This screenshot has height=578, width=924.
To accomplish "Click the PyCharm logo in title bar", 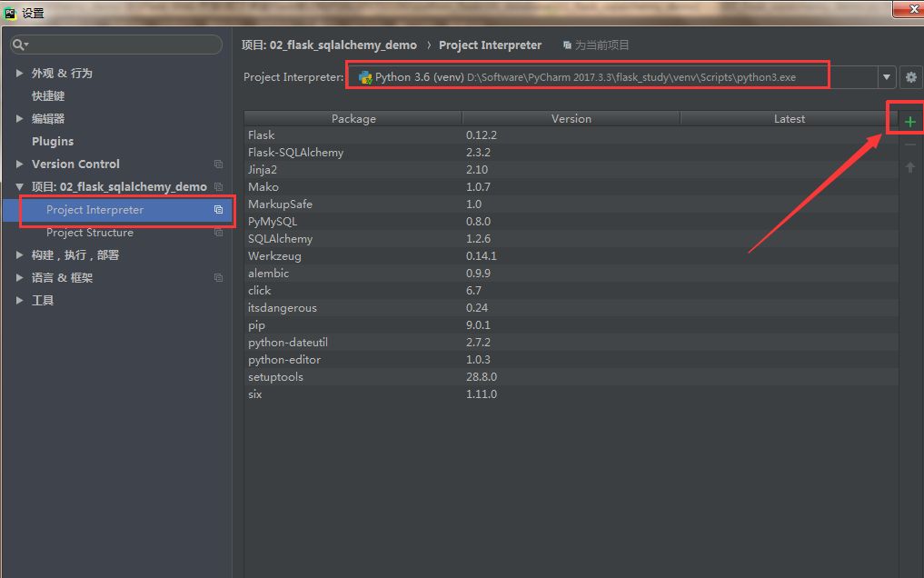I will (10, 13).
